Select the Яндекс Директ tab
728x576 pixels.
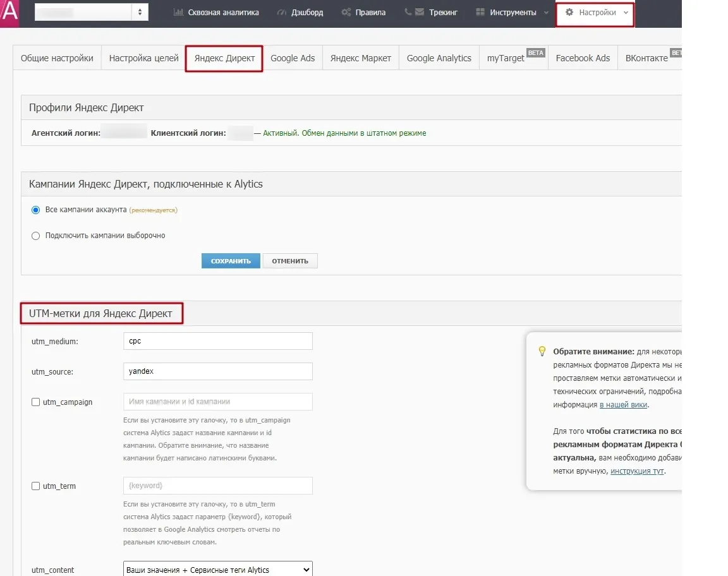tap(224, 58)
